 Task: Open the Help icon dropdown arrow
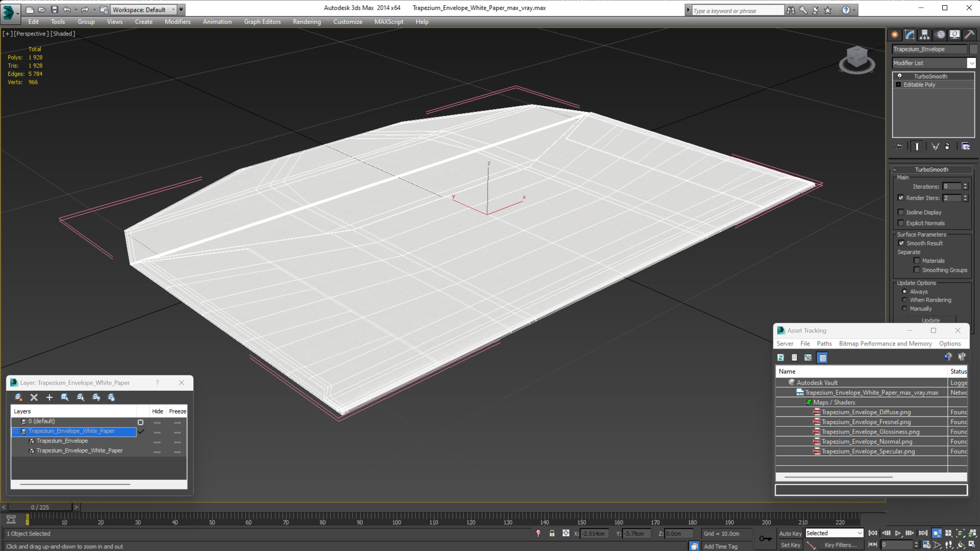[x=854, y=10]
